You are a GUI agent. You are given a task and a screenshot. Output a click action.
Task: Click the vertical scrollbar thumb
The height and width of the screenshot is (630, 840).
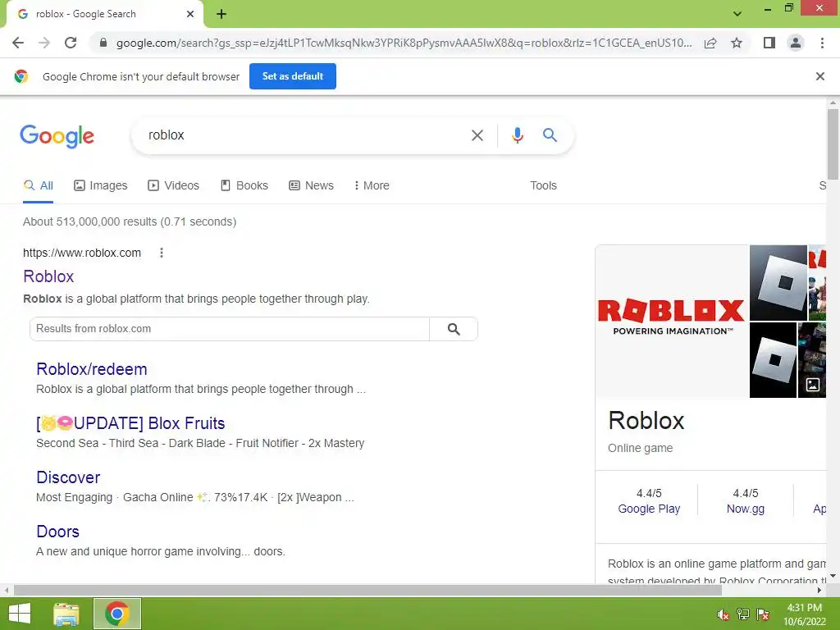click(x=833, y=144)
